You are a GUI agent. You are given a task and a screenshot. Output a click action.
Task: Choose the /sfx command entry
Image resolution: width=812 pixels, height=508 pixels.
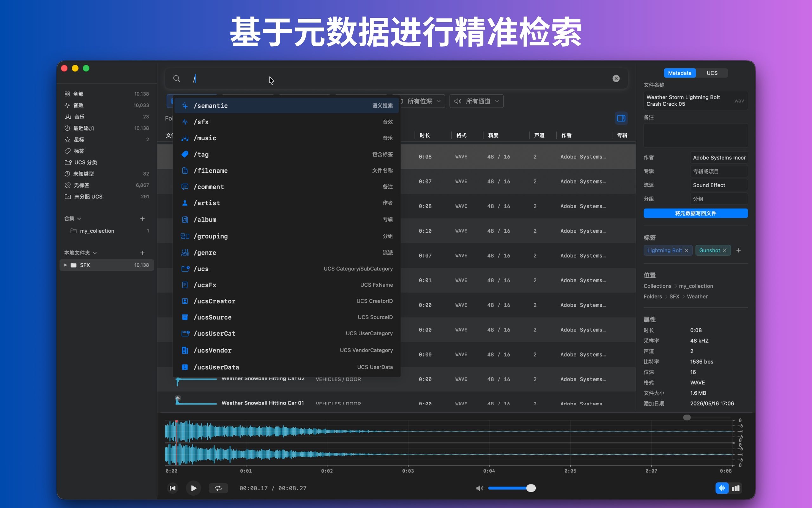click(286, 122)
